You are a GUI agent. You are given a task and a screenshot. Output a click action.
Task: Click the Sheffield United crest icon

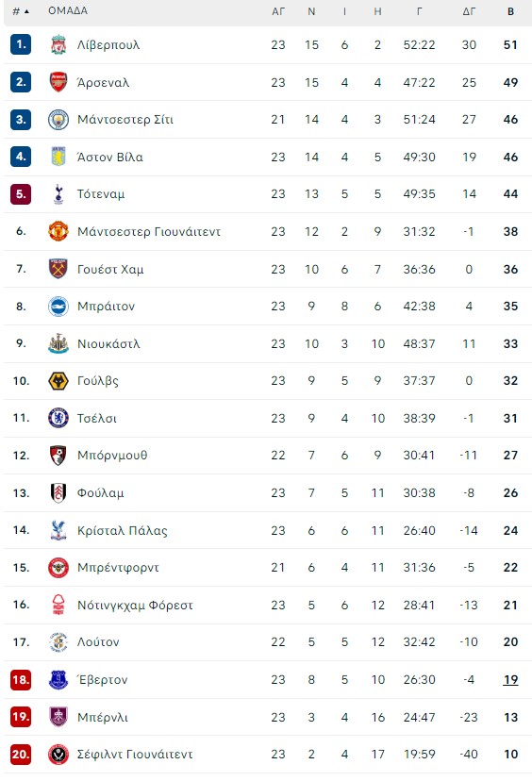point(58,755)
